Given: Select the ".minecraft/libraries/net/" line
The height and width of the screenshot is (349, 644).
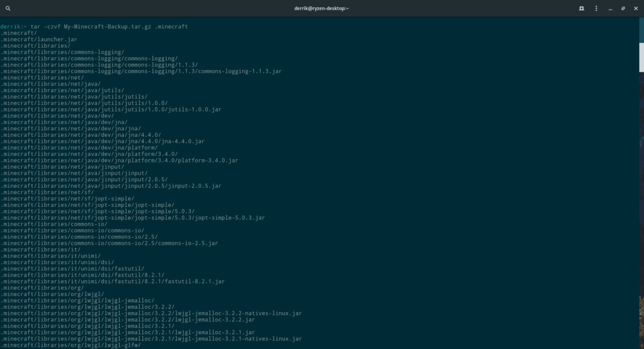Looking at the screenshot, I should (x=42, y=78).
